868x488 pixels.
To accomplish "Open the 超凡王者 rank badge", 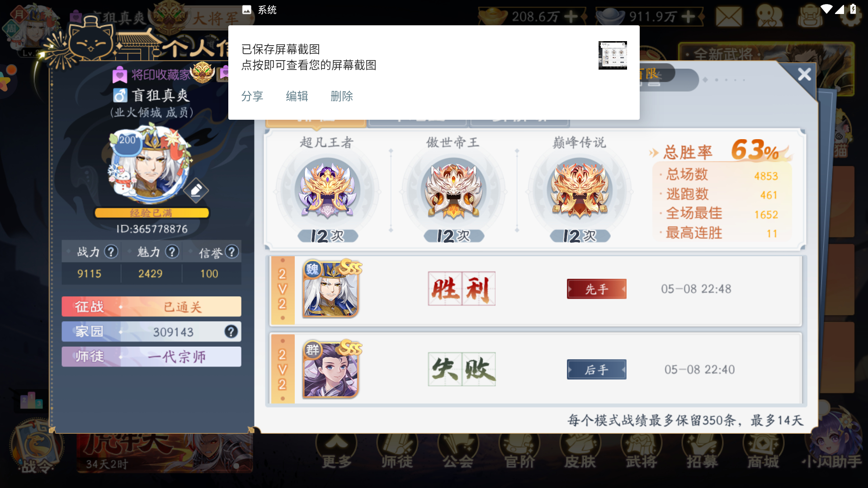I will click(327, 189).
